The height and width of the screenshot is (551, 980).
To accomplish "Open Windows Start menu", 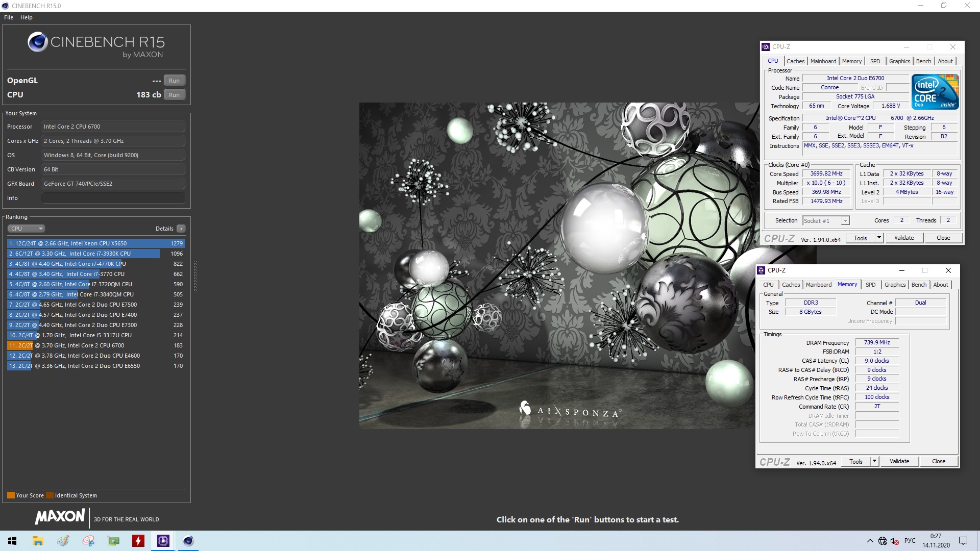I will point(12,541).
